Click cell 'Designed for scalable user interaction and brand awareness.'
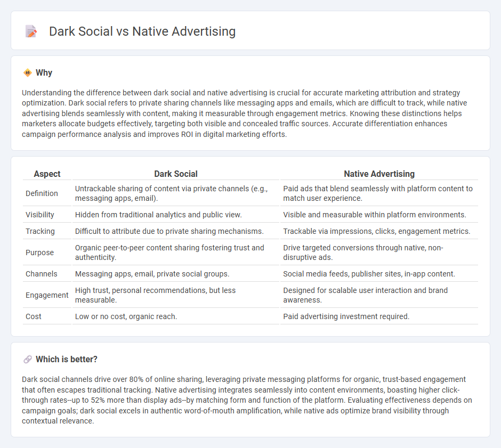This screenshot has width=501, height=448. tap(379, 295)
